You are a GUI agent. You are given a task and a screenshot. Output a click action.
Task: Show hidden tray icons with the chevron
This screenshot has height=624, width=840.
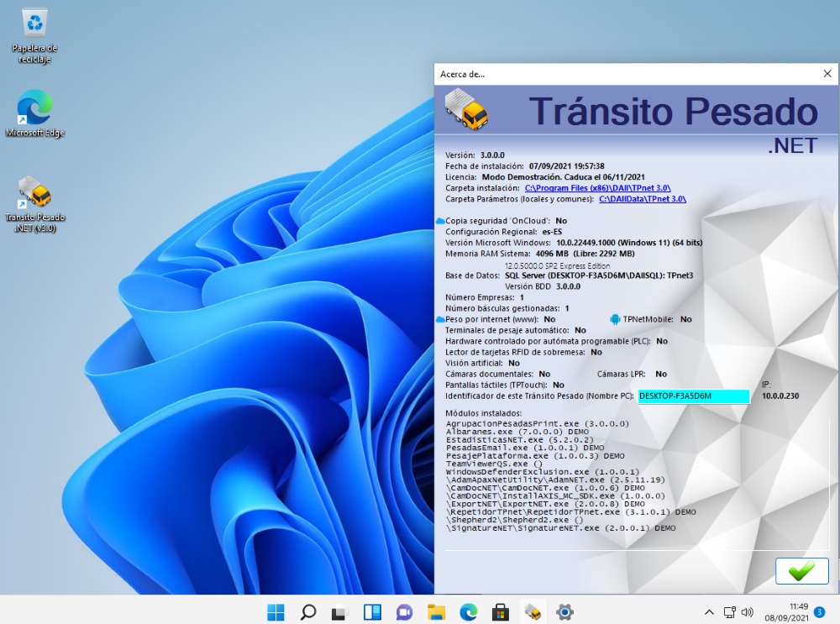[x=709, y=611]
